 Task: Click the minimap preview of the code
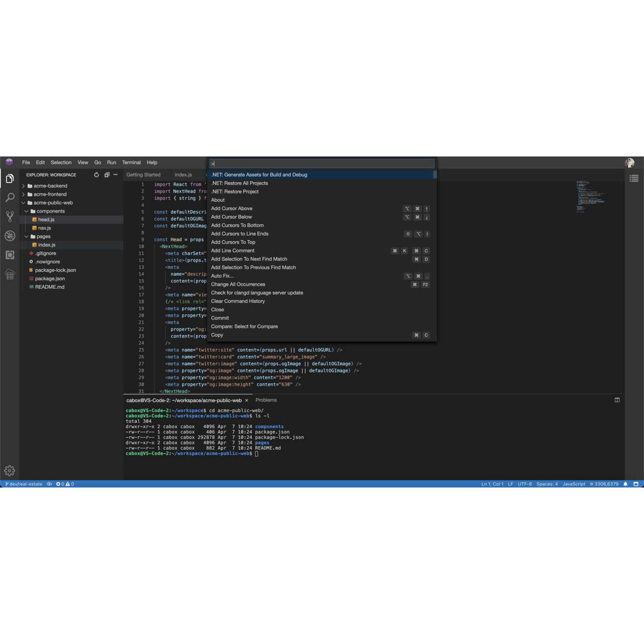(x=589, y=196)
